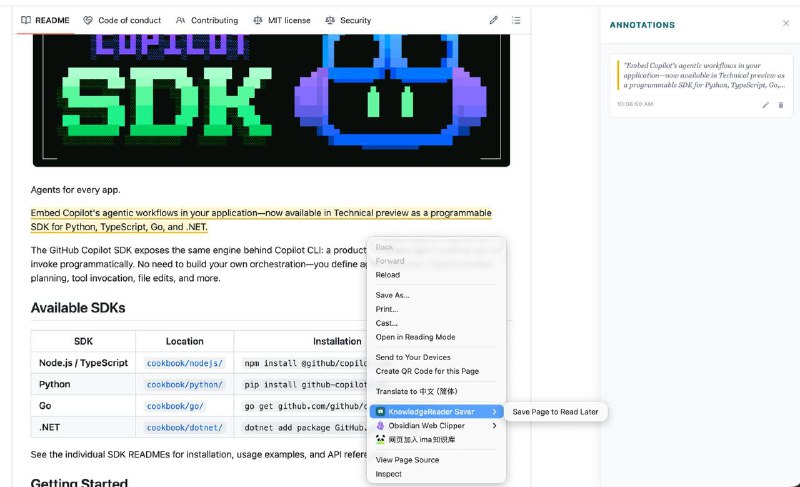
Task: Open the README tab
Action: coord(45,20)
